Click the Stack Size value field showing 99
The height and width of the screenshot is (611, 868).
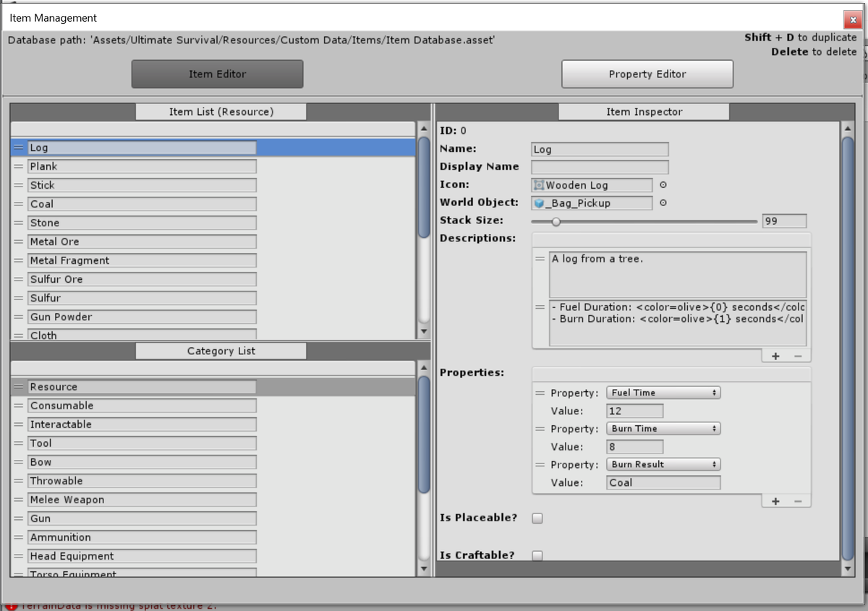coord(784,221)
